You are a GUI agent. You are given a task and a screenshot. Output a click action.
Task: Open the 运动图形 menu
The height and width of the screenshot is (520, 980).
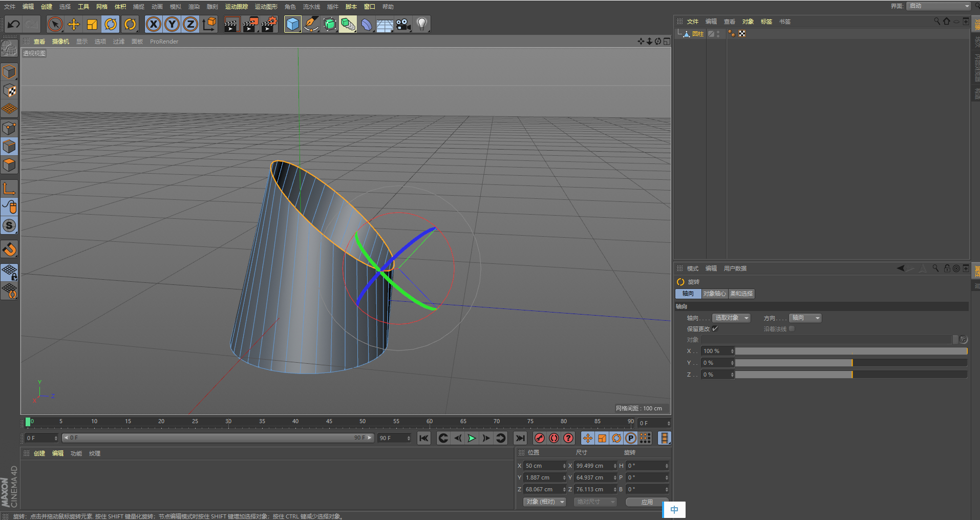pos(266,7)
